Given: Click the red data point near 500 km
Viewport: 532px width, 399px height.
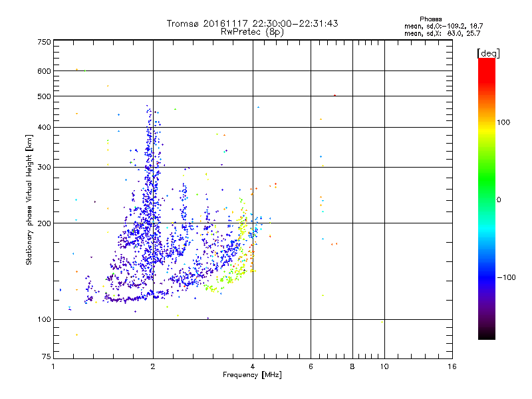Looking at the screenshot, I should tap(335, 95).
